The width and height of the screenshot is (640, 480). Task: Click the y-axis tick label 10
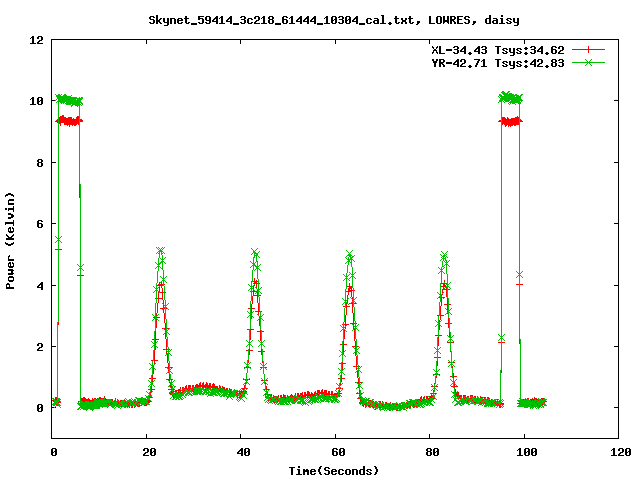36,101
